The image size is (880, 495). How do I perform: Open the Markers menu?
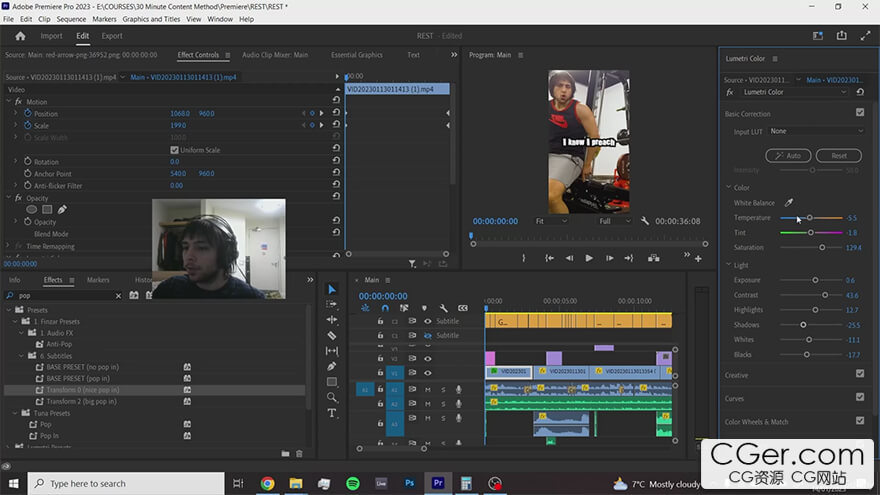tap(104, 19)
